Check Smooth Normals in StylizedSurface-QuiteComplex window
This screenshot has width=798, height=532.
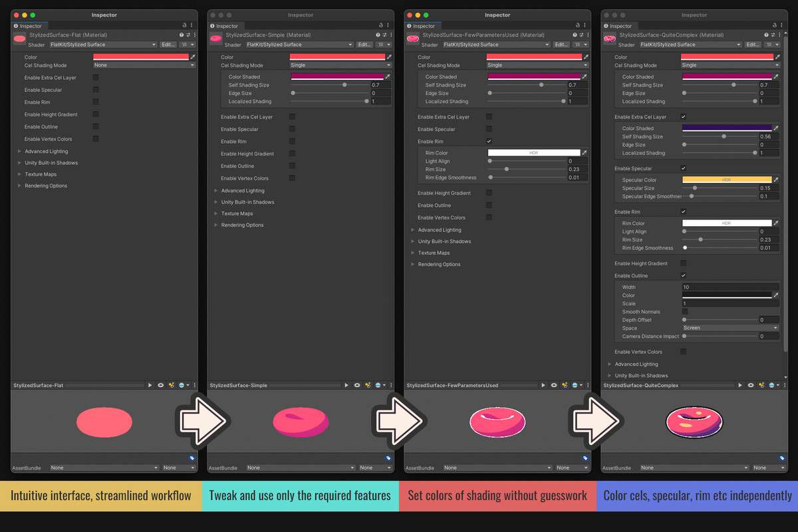[685, 312]
